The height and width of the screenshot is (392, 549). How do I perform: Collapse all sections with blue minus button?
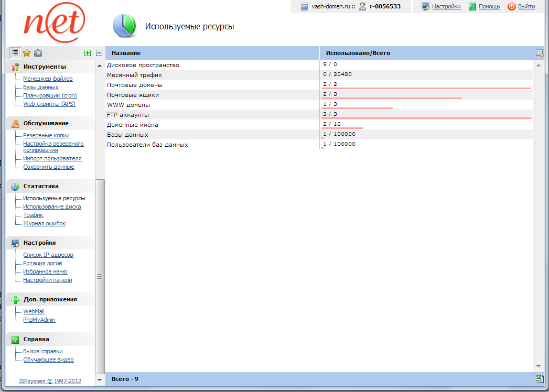(x=99, y=53)
